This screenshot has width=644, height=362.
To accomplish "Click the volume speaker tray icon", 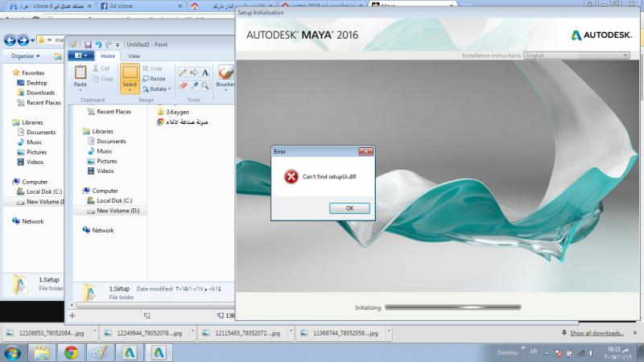I will (x=592, y=352).
